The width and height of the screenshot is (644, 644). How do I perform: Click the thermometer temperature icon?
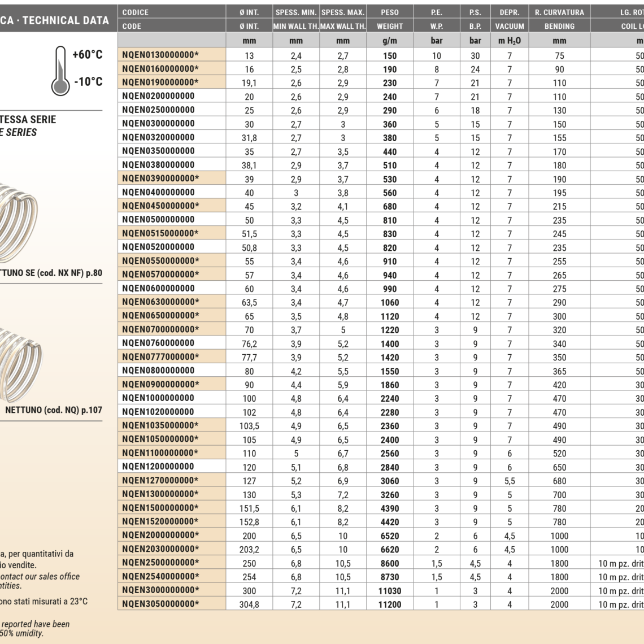[x=60, y=71]
